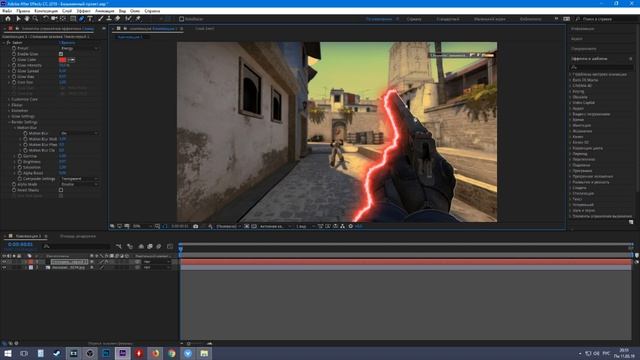
Task: Open the Motion Blur dropdown
Action: pyautogui.click(x=79, y=133)
